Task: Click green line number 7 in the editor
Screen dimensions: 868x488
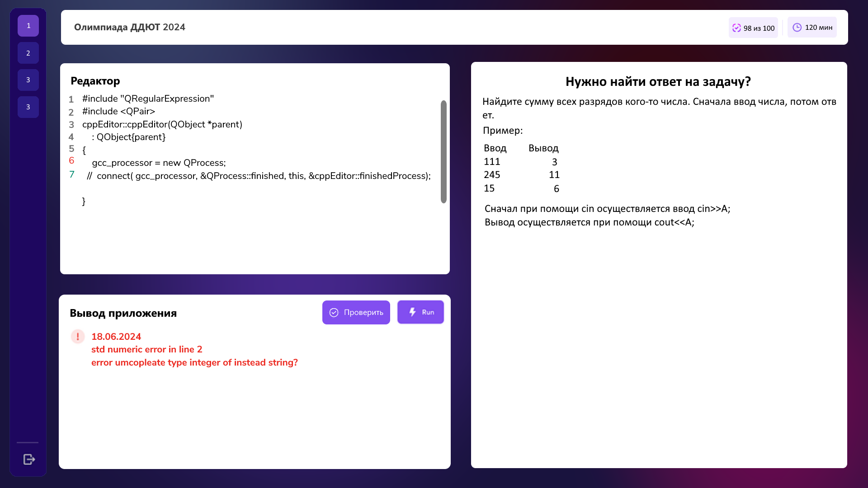Action: pos(71,174)
